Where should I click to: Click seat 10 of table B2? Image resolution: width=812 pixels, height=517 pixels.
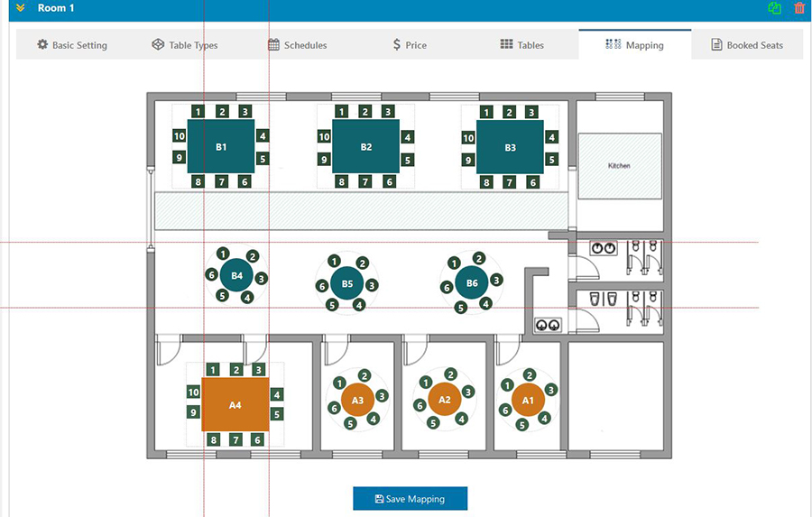click(x=324, y=137)
